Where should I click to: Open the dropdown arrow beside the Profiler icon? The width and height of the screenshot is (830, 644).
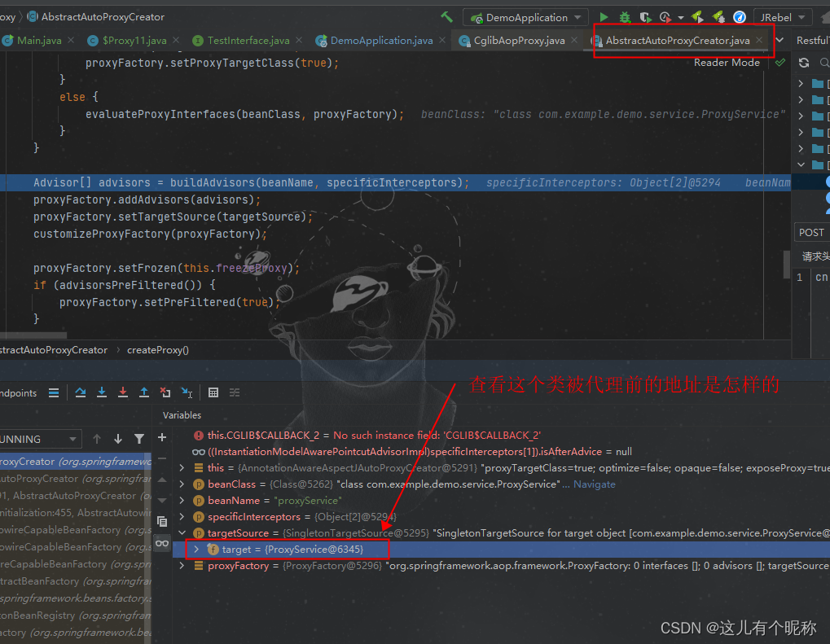(x=681, y=18)
